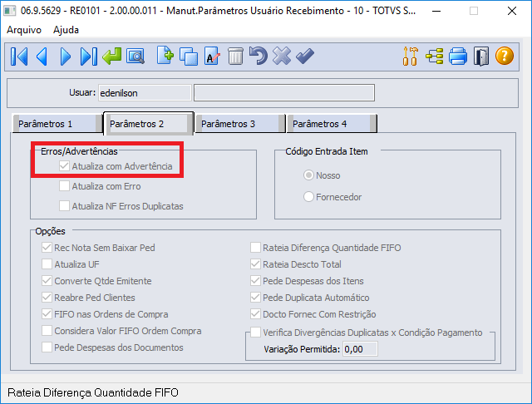532x404 pixels.
Task: Select the Nosso radio option
Action: pos(308,175)
